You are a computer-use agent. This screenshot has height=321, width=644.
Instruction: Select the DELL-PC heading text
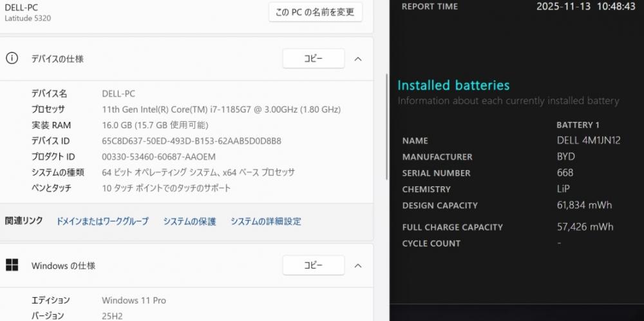(21, 7)
